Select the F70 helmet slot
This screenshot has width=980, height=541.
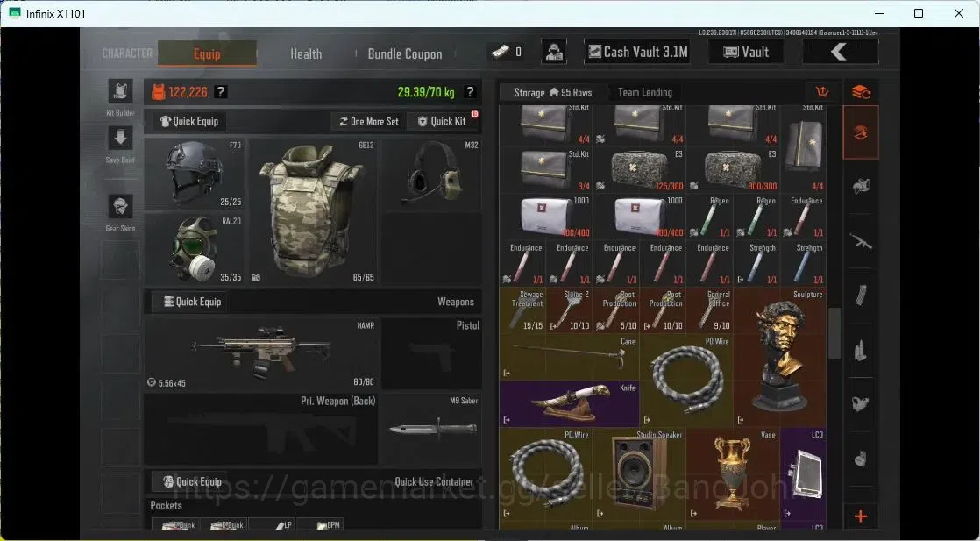(x=195, y=174)
